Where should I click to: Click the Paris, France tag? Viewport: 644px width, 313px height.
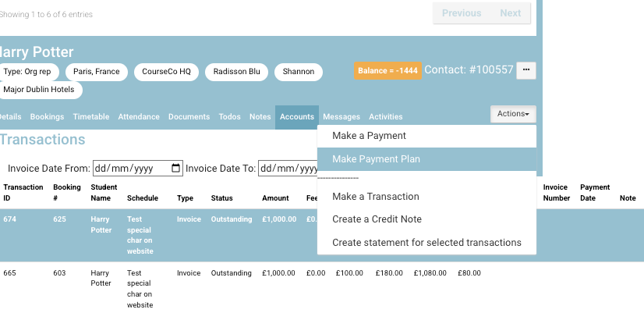(x=97, y=71)
